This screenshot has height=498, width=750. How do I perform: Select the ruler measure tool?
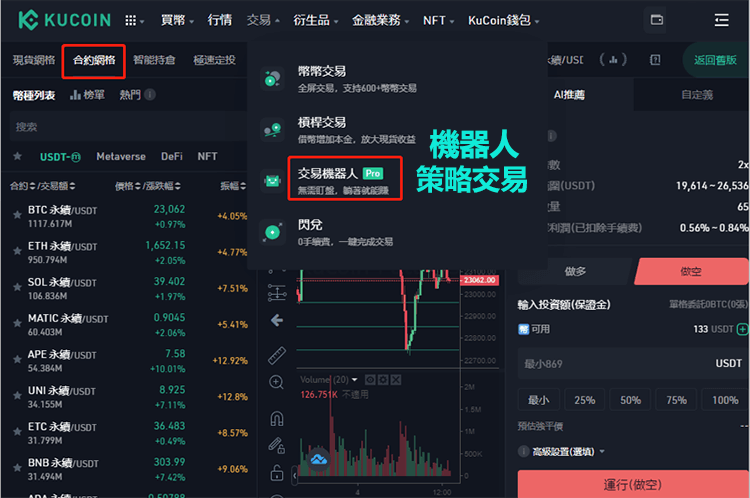(277, 355)
